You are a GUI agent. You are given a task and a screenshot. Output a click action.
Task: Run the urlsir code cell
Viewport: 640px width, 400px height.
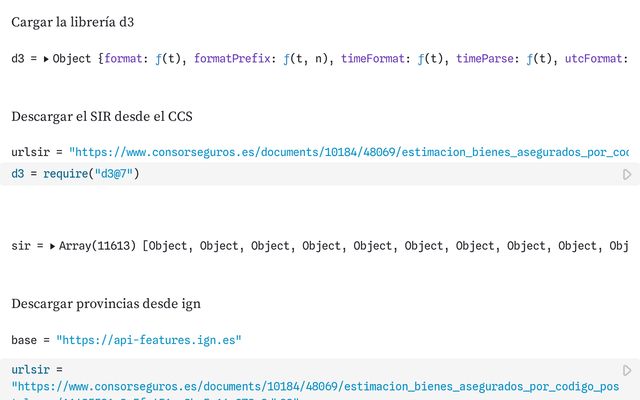627,370
